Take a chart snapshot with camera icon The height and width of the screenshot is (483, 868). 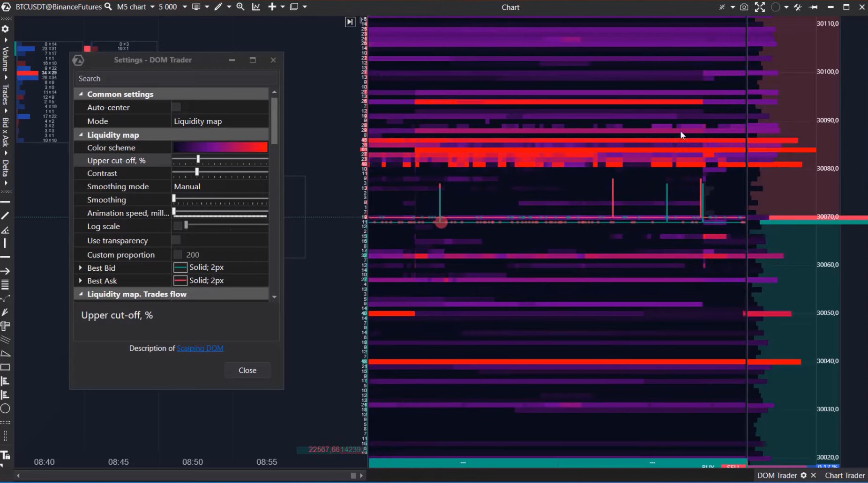(x=744, y=7)
